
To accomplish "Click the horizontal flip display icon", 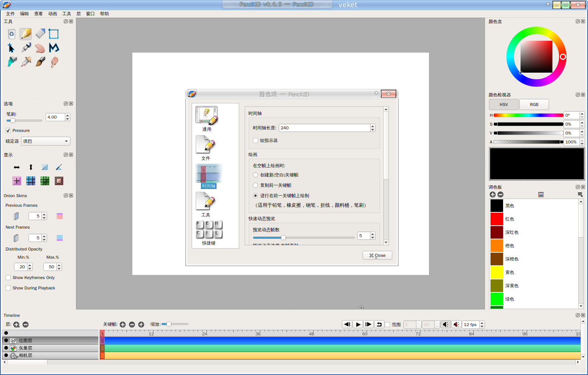I will (17, 167).
